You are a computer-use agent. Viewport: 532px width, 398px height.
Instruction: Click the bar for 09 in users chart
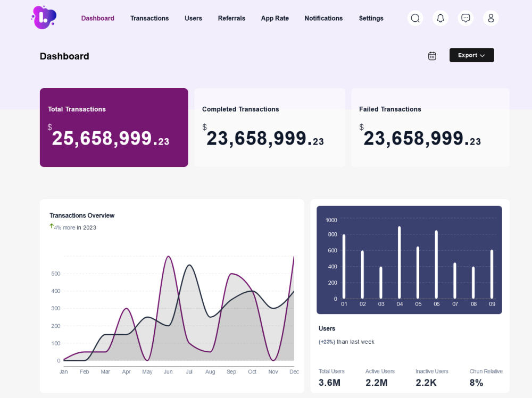(492, 274)
